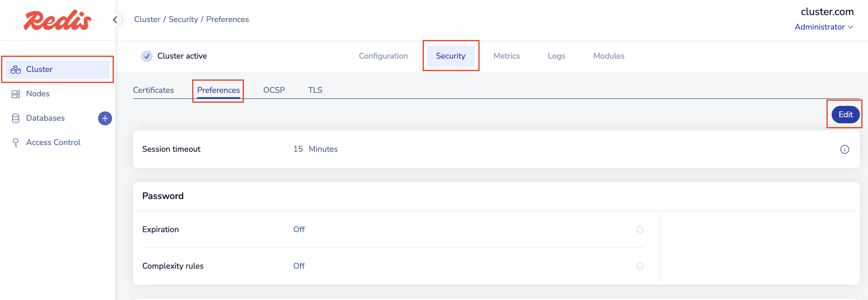This screenshot has height=300, width=868.
Task: Click the Complexity rules label
Action: pyautogui.click(x=173, y=266)
